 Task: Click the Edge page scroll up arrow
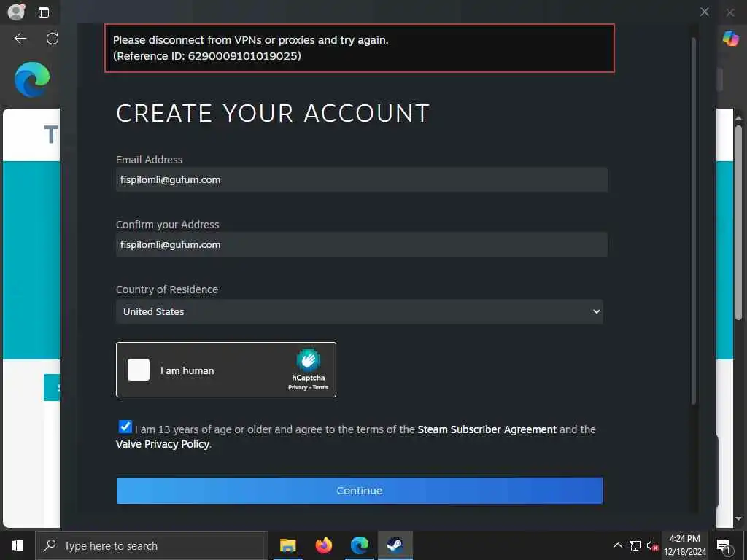[x=738, y=117]
